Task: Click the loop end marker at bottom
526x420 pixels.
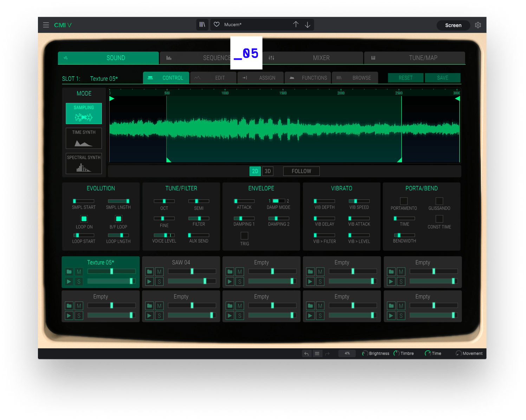Action: (x=400, y=160)
